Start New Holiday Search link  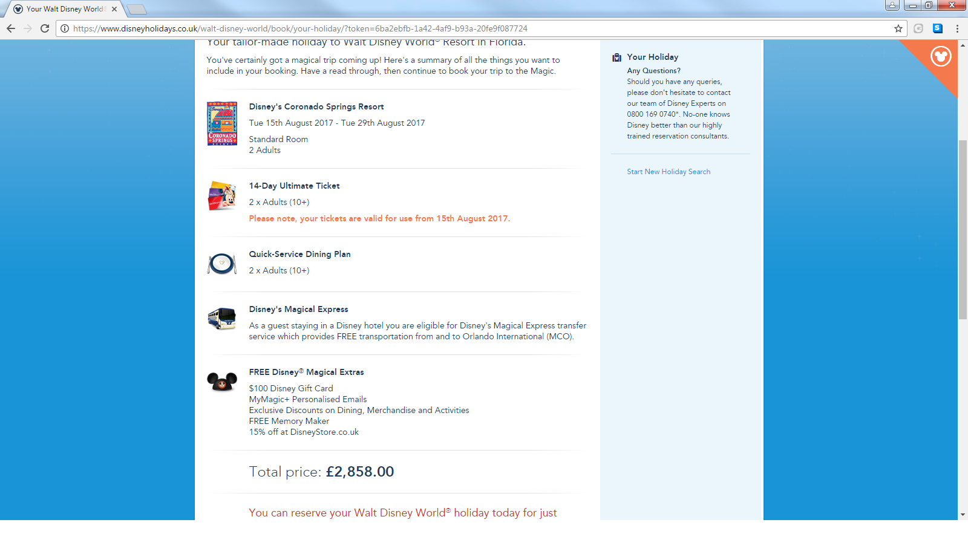(669, 172)
